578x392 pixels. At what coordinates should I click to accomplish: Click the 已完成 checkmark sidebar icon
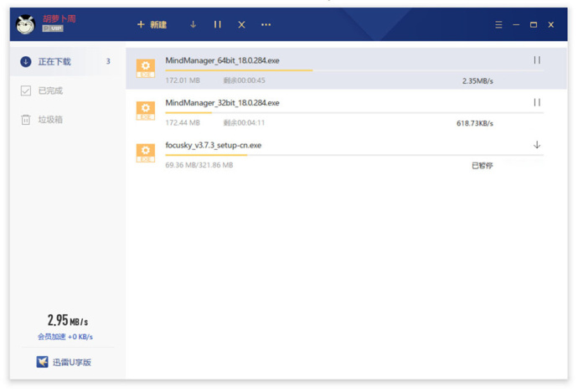click(x=26, y=90)
